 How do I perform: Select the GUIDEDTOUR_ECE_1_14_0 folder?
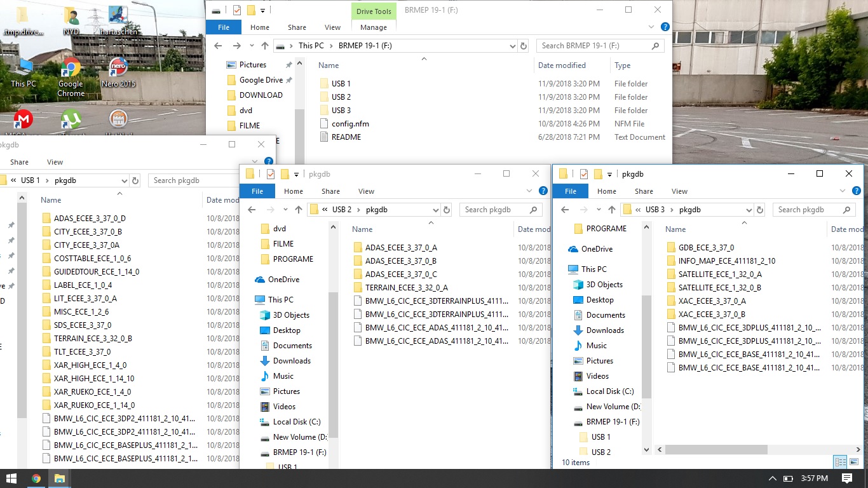[x=97, y=272]
